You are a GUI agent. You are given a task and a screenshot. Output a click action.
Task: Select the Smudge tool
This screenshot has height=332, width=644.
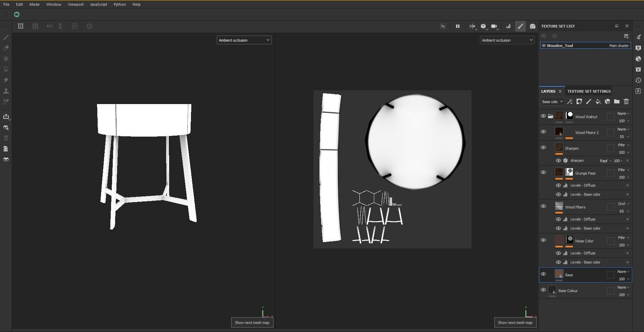[6, 80]
